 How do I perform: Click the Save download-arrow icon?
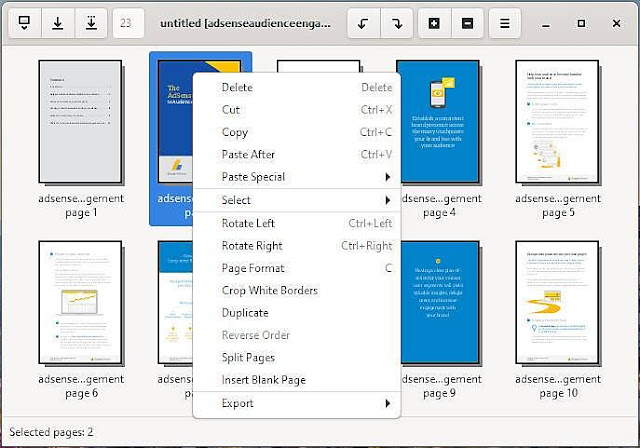click(58, 23)
